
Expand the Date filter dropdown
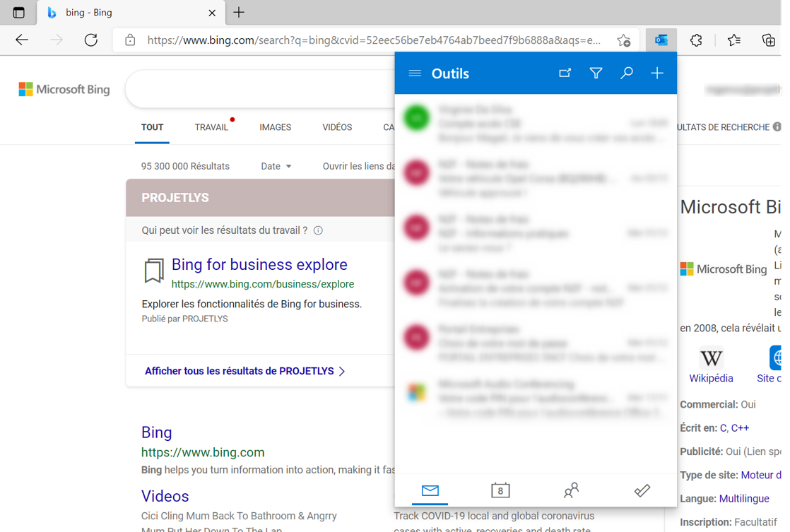[x=276, y=166]
